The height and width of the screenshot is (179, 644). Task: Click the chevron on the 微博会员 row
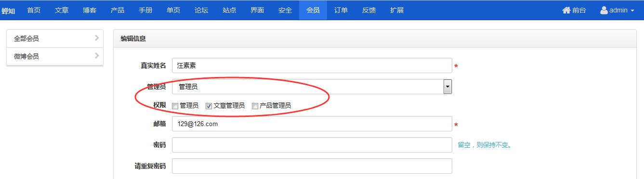[97, 56]
